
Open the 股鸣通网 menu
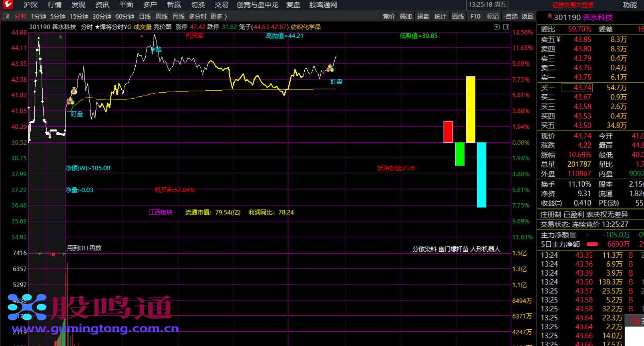point(323,5)
